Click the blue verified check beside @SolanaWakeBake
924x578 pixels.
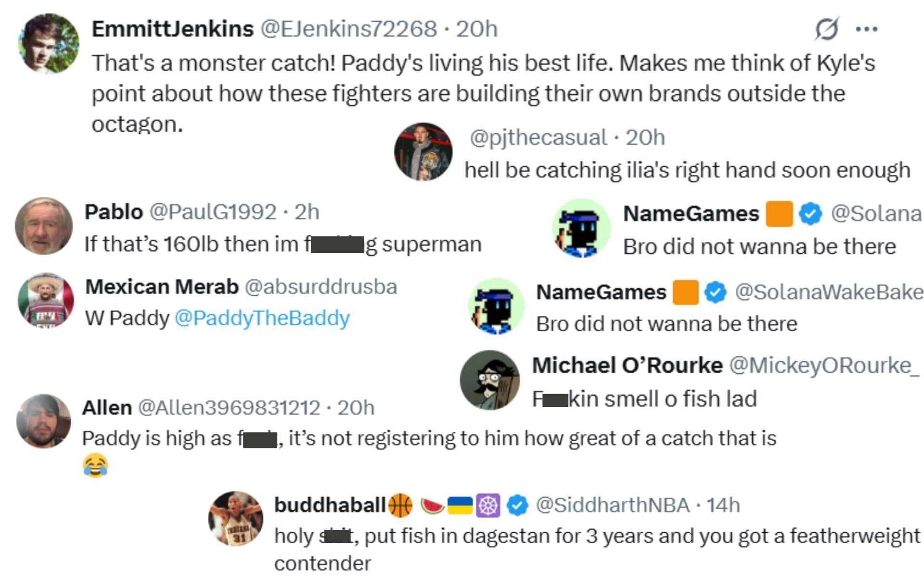[716, 292]
